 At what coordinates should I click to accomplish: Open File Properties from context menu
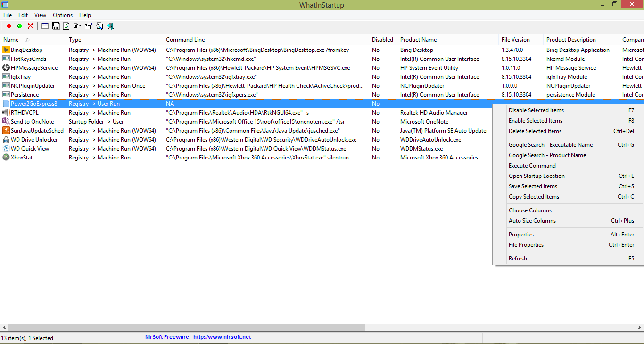(567, 245)
